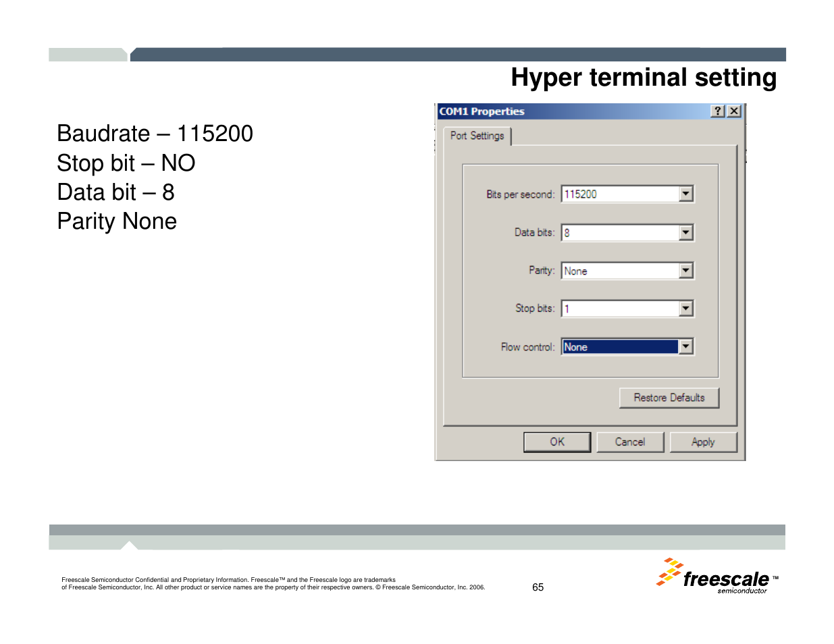Confirm settings with the OK button
This screenshot has width=834, height=644.
(x=557, y=442)
